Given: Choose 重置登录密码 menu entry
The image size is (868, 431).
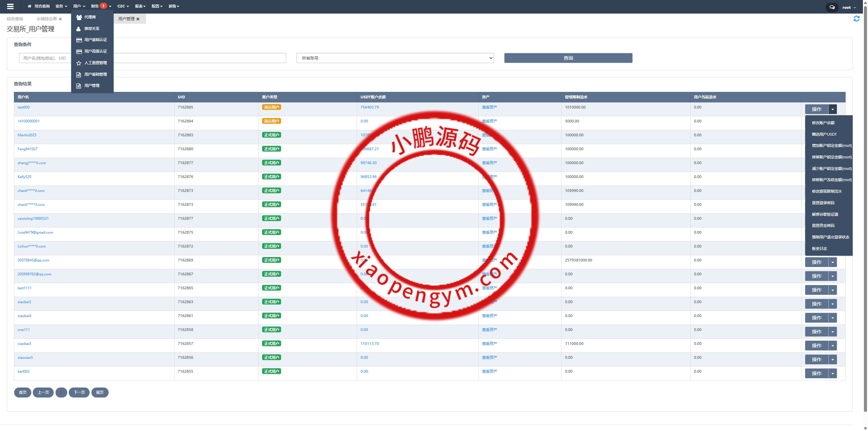Looking at the screenshot, I should click(823, 203).
